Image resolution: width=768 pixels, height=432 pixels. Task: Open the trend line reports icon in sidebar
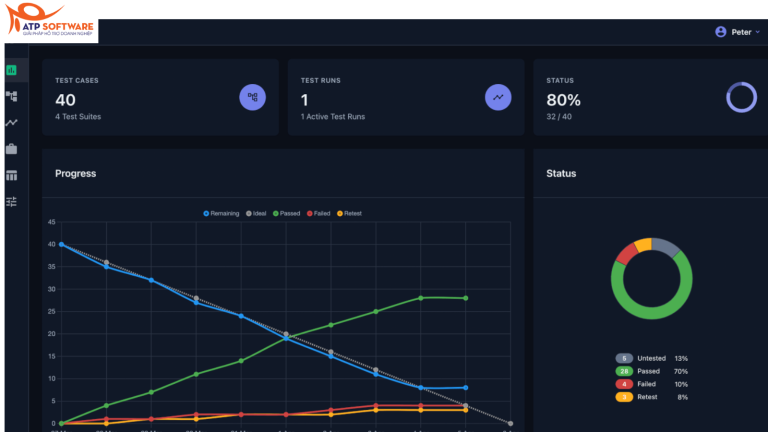(11, 122)
